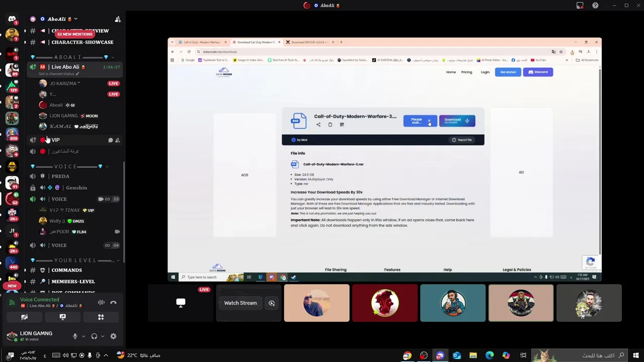
Task: Turn on camera in voice panel
Action: (24, 317)
